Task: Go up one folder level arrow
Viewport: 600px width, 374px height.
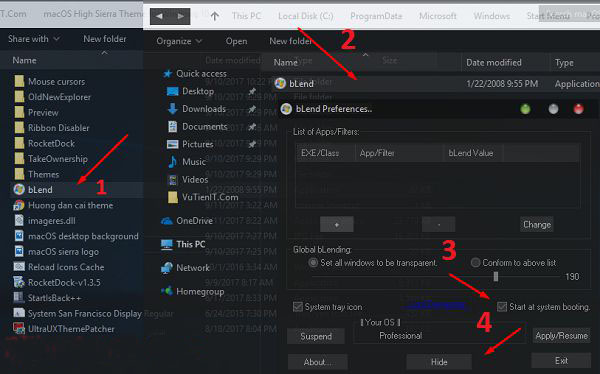Action: pyautogui.click(x=215, y=16)
